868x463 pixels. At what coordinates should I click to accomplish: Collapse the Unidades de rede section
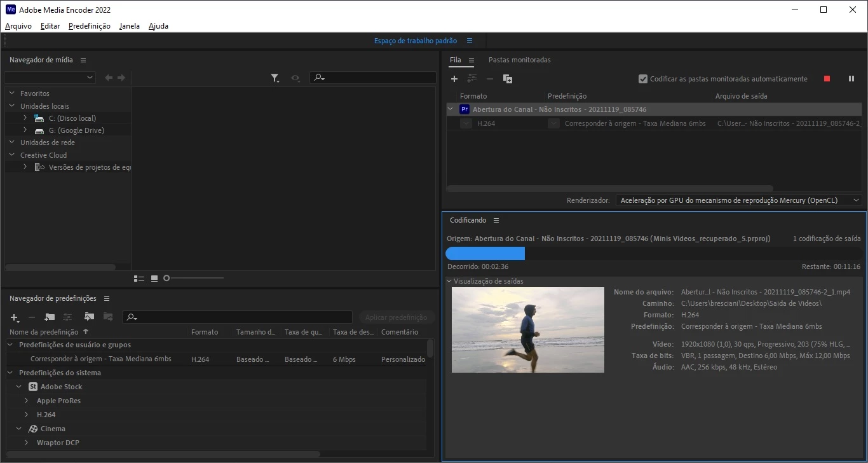click(x=12, y=142)
